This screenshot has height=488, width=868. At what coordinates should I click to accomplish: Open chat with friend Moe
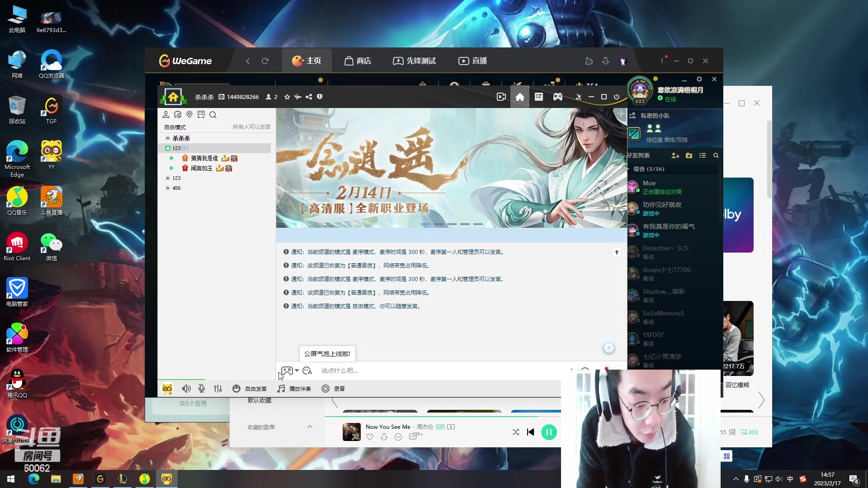click(674, 187)
